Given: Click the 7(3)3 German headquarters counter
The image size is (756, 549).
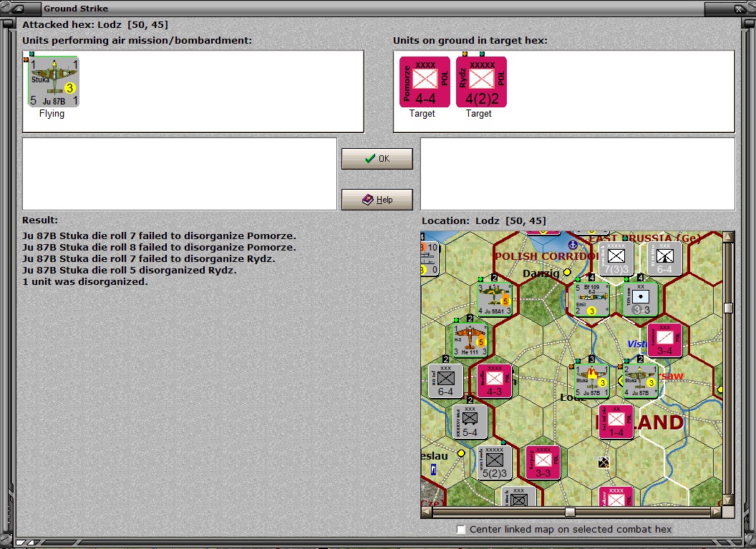Looking at the screenshot, I should 616,258.
